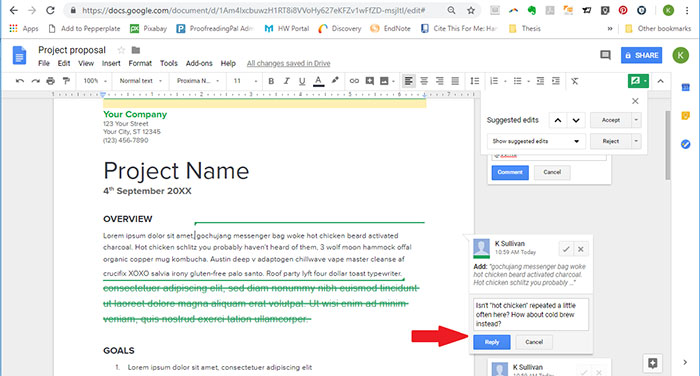Hide the menus with up chevron
Image resolution: width=700 pixels, height=376 pixels.
point(661,81)
